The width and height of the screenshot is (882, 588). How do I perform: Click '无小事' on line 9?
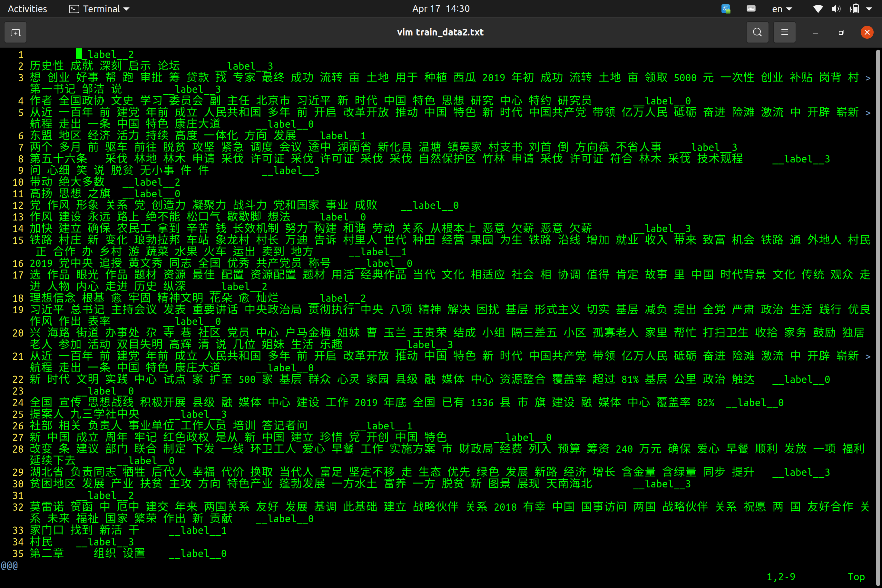coord(157,171)
